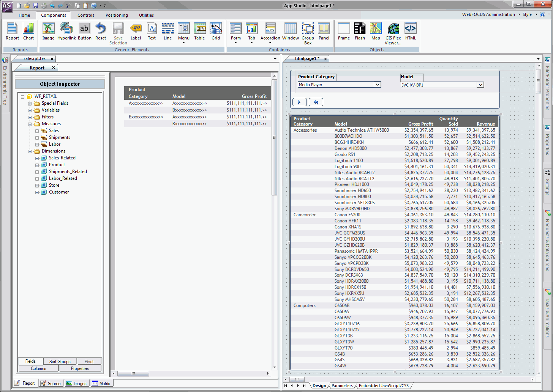This screenshot has width=553, height=392.
Task: Click the Save icon in quick access toolbar
Action: [x=35, y=6]
